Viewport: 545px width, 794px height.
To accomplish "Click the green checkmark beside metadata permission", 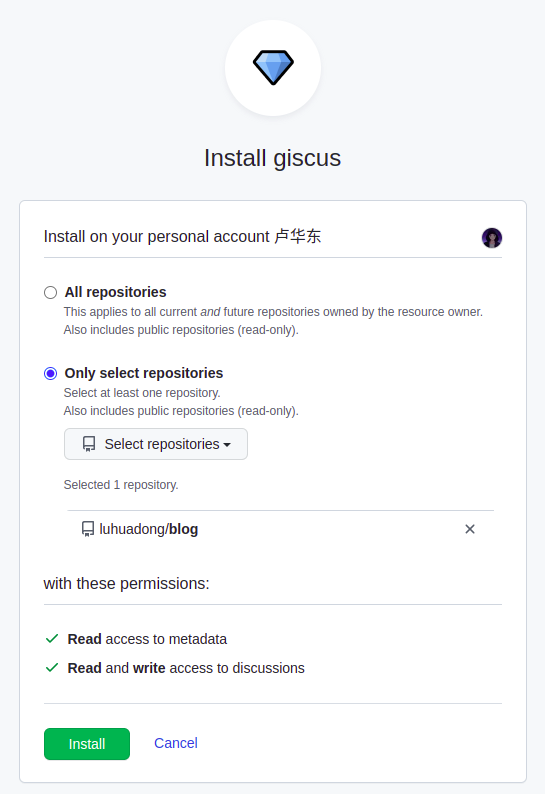I will (x=52, y=639).
